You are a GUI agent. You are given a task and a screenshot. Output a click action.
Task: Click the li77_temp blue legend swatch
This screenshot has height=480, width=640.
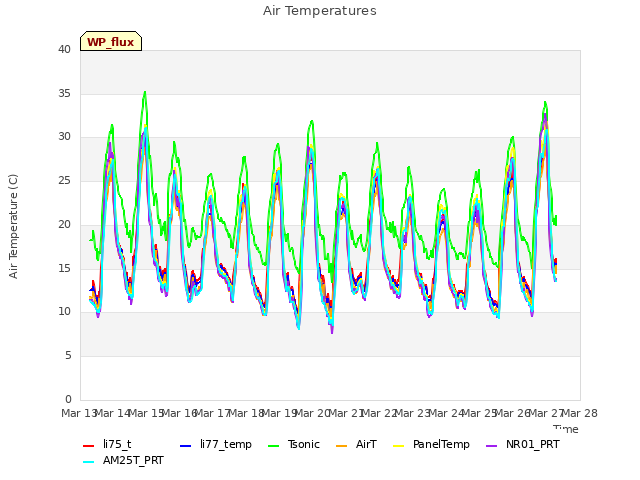tap(185, 446)
